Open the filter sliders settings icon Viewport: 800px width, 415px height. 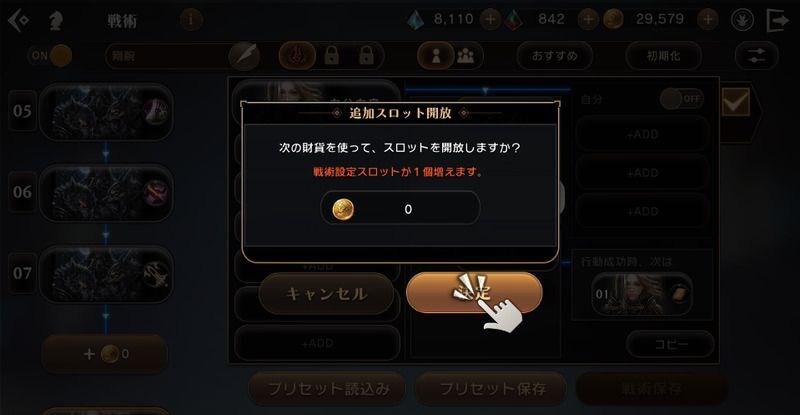coord(757,56)
